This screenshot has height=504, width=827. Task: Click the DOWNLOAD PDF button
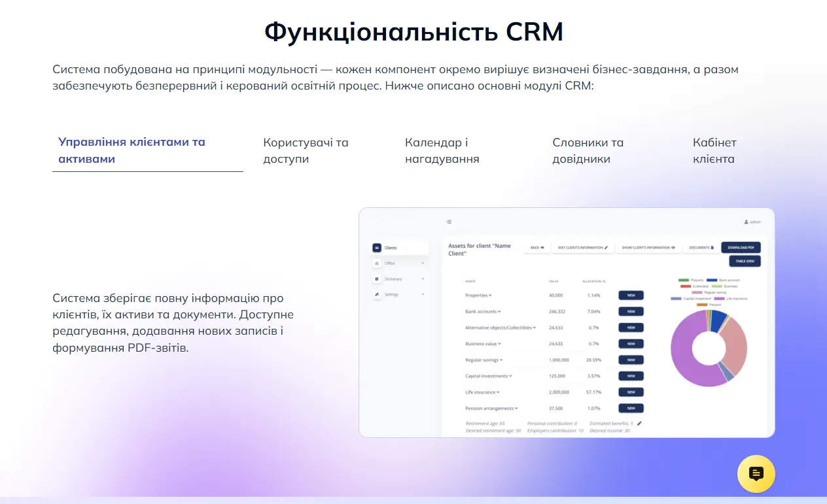tap(741, 248)
